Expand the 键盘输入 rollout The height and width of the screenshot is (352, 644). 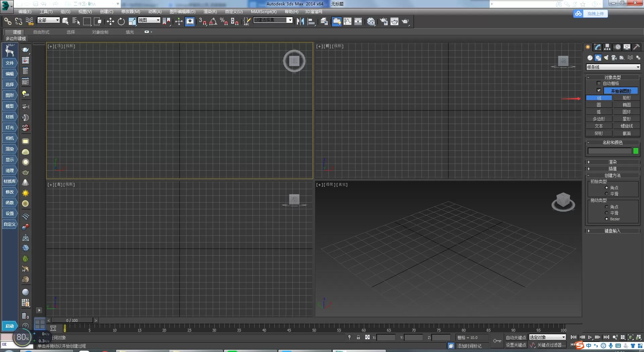(612, 231)
